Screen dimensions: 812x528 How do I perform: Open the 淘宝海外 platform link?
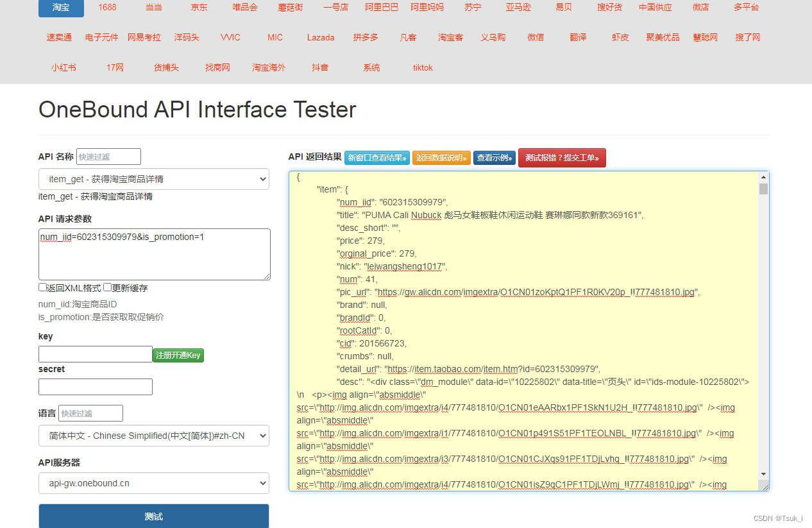[x=269, y=67]
